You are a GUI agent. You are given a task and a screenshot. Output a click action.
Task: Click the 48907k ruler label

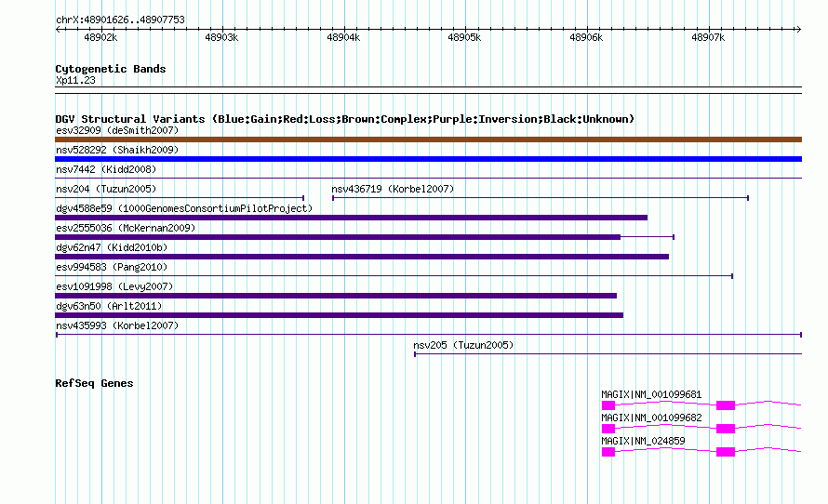click(x=708, y=37)
